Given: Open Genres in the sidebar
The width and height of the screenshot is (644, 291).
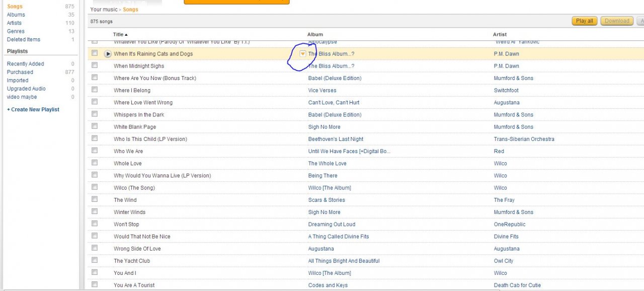Looking at the screenshot, I should coord(16,31).
